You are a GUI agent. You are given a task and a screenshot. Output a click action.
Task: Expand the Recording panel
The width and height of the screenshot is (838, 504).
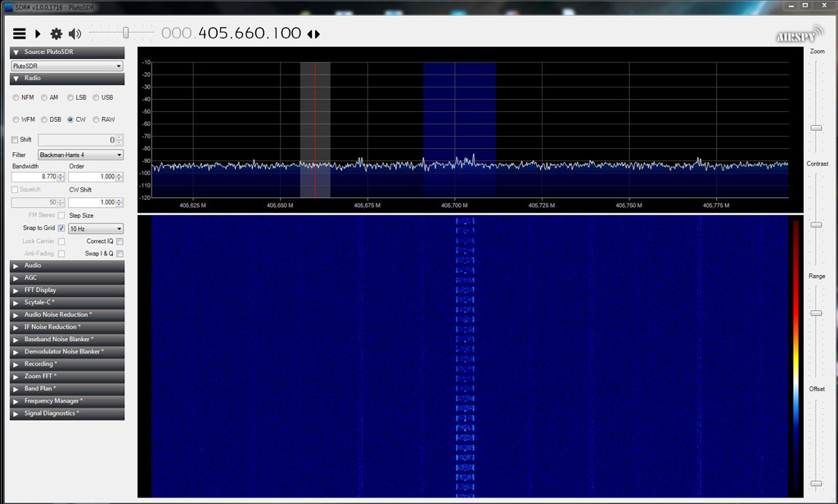[x=67, y=364]
